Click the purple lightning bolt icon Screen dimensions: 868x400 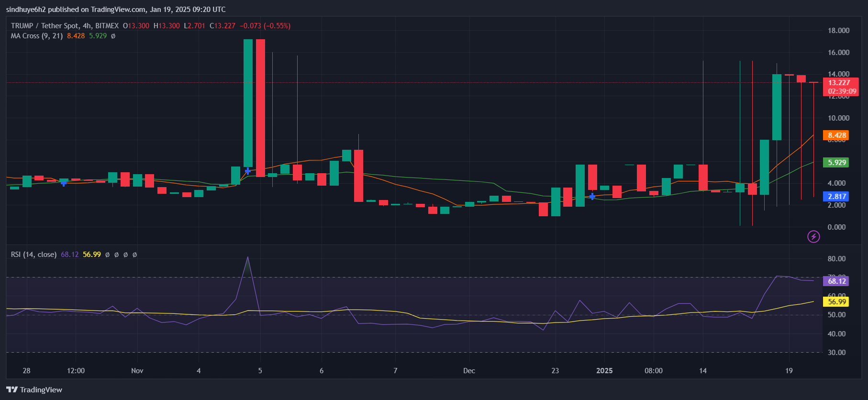point(813,236)
